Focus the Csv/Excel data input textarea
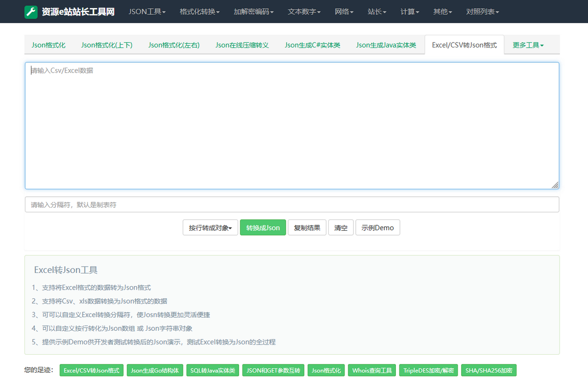The image size is (588, 389). (x=292, y=125)
